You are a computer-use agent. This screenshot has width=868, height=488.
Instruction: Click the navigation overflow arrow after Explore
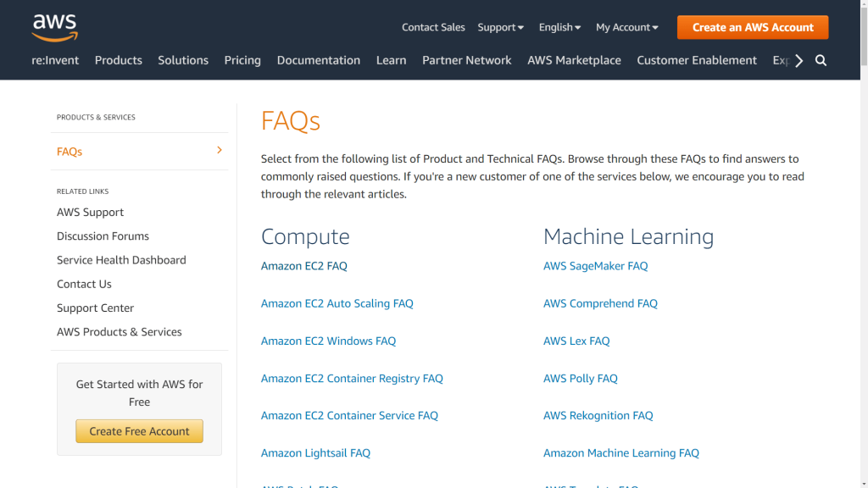(x=798, y=60)
